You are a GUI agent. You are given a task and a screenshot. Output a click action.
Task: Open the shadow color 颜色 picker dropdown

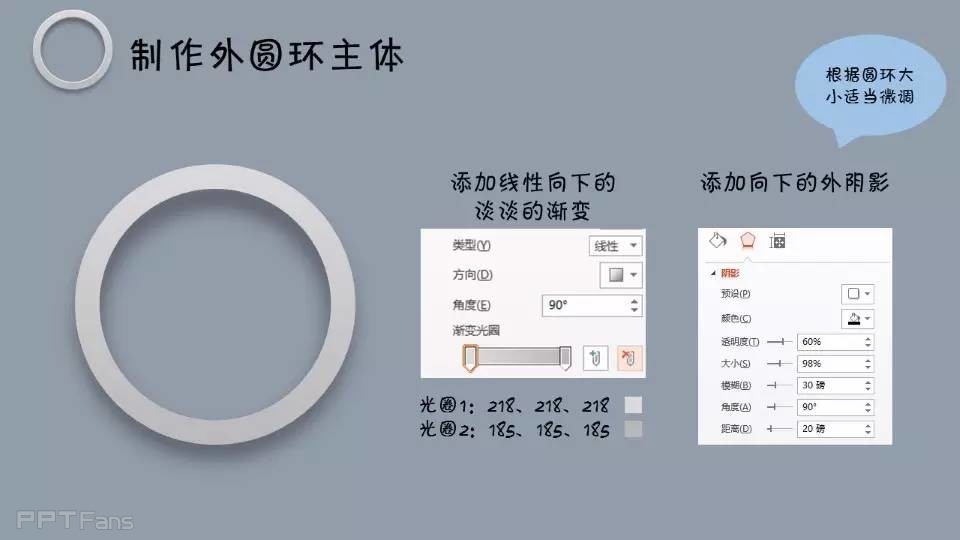(x=857, y=318)
